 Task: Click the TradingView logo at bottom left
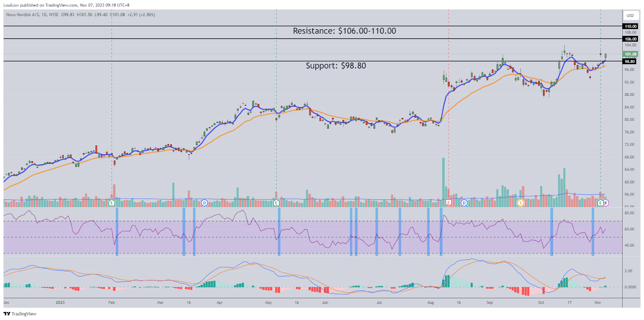point(20,314)
